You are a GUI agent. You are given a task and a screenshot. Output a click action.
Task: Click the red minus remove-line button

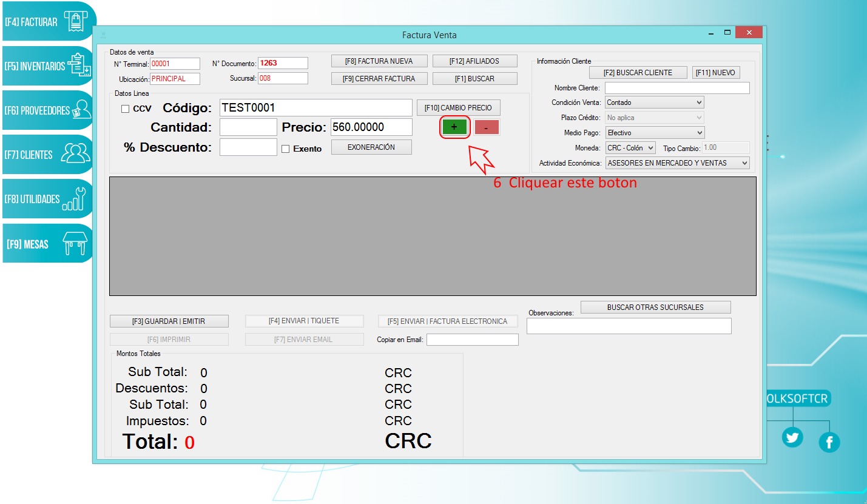(x=487, y=127)
